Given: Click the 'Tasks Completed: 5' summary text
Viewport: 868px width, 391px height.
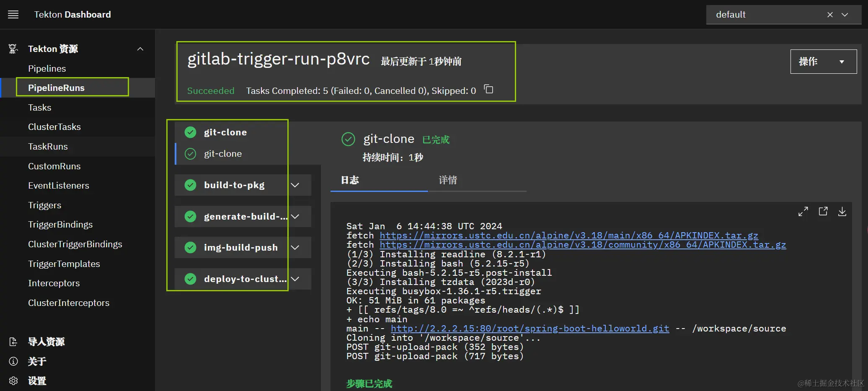Looking at the screenshot, I should click(361, 91).
